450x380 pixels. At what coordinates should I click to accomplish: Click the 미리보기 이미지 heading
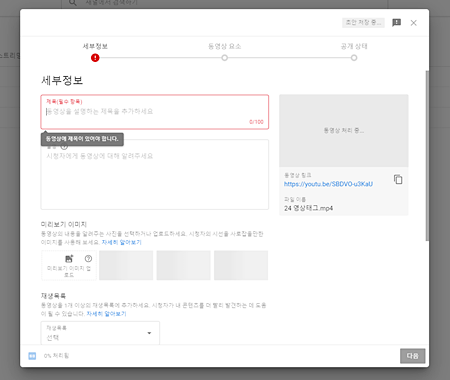(x=64, y=224)
